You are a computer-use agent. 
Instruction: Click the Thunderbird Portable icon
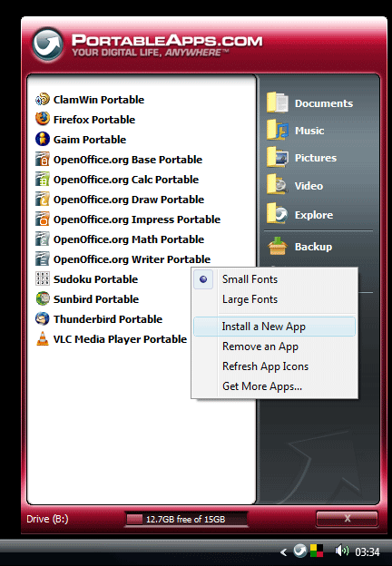coord(43,318)
